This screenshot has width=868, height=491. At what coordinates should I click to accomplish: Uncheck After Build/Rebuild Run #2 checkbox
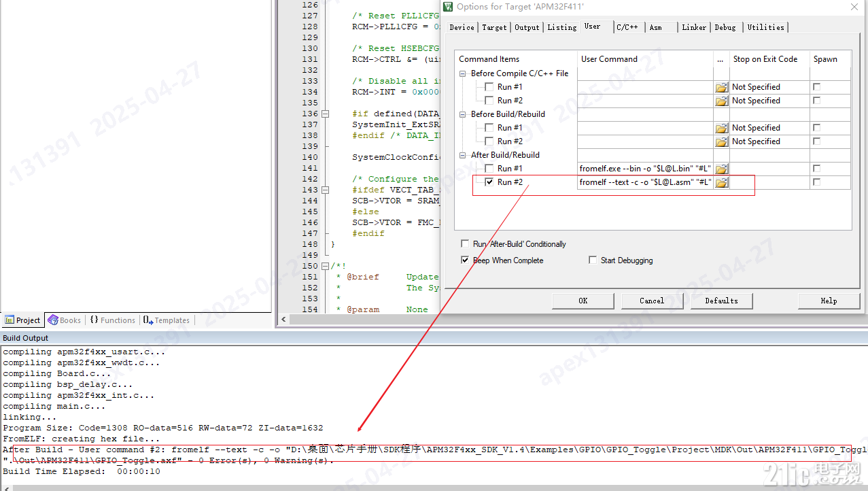[x=489, y=182]
